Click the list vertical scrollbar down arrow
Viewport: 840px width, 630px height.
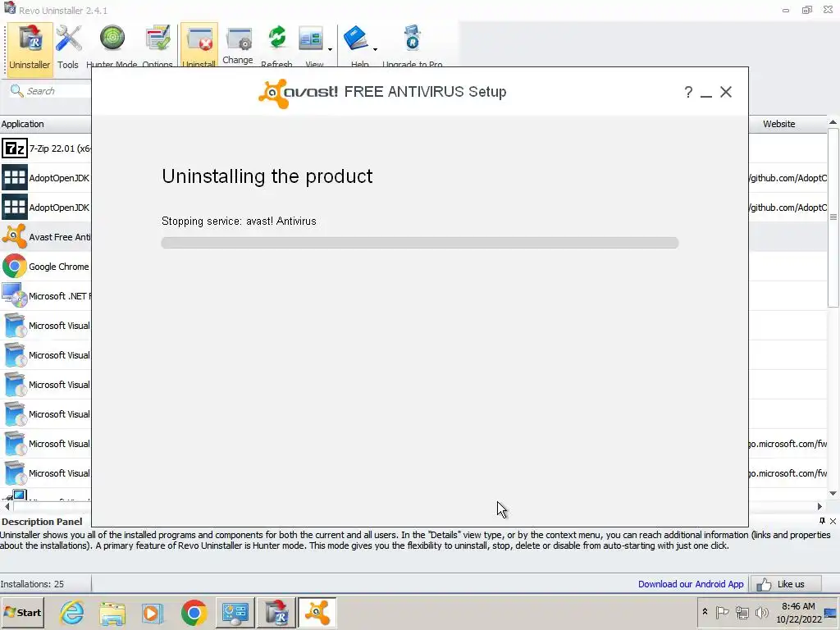tap(833, 493)
